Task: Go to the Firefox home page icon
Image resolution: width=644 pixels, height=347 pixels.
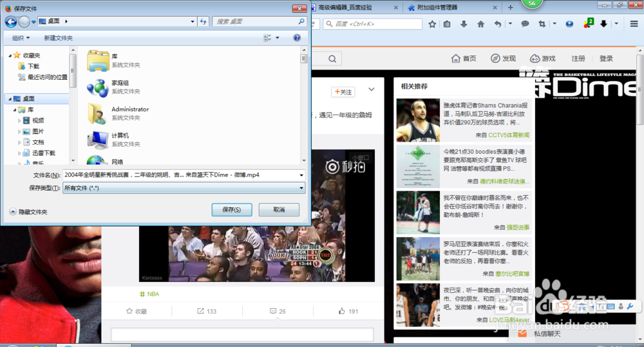Action: click(x=480, y=24)
